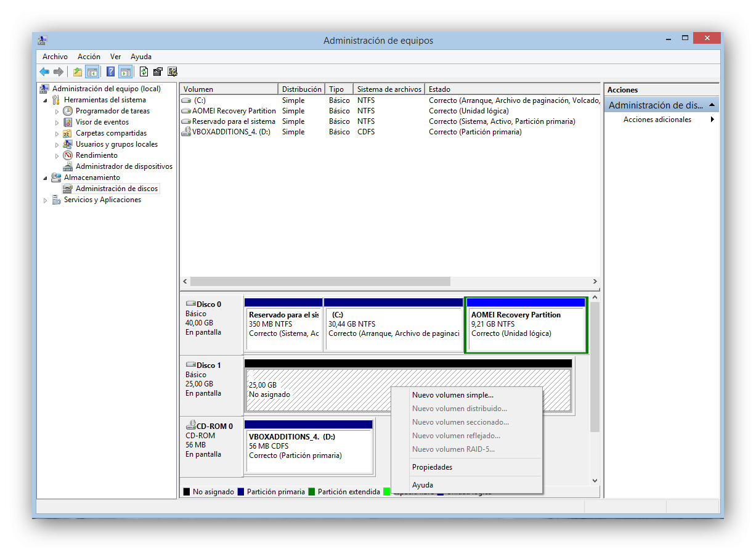Click the Usuarios y grupos locales icon

(x=68, y=144)
